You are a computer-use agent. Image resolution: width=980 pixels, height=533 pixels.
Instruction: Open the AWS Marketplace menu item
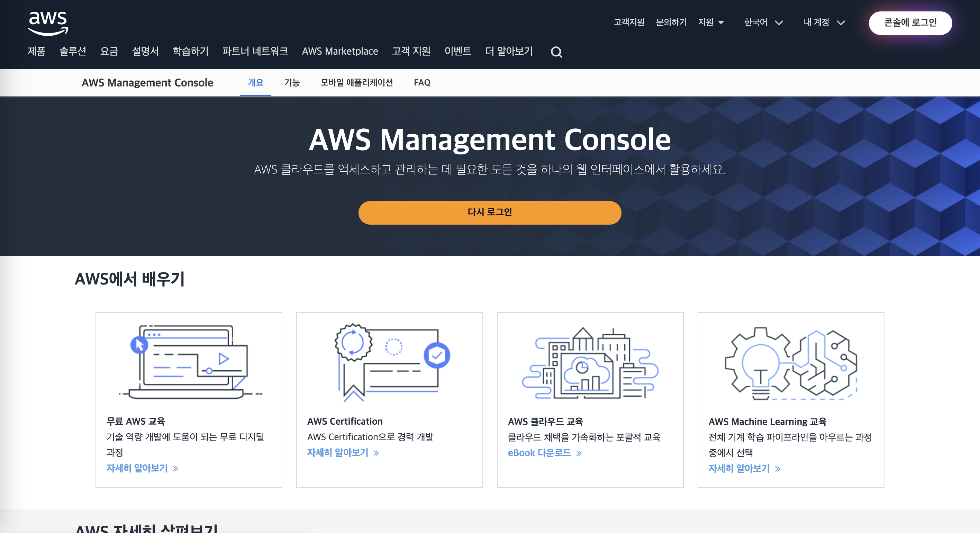(x=340, y=51)
